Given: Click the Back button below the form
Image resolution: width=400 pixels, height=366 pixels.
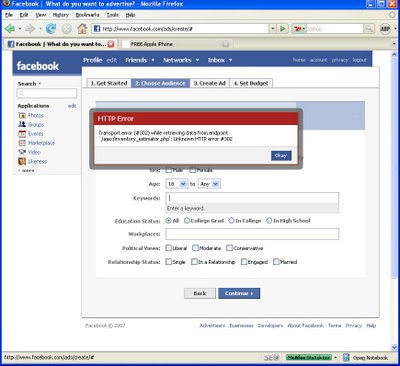Looking at the screenshot, I should click(x=200, y=293).
